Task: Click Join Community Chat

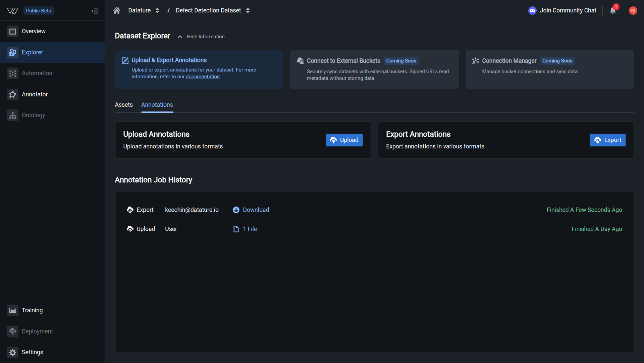Action: pos(568,10)
